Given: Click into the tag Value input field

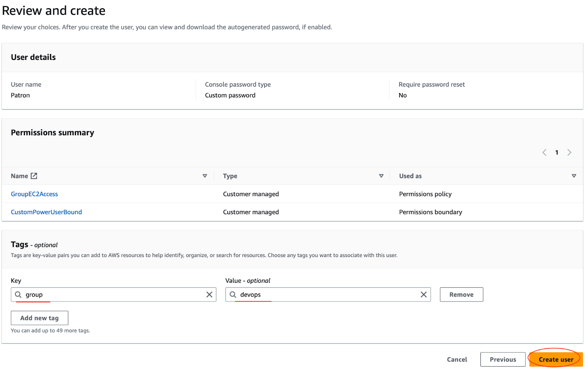Looking at the screenshot, I should (x=327, y=294).
